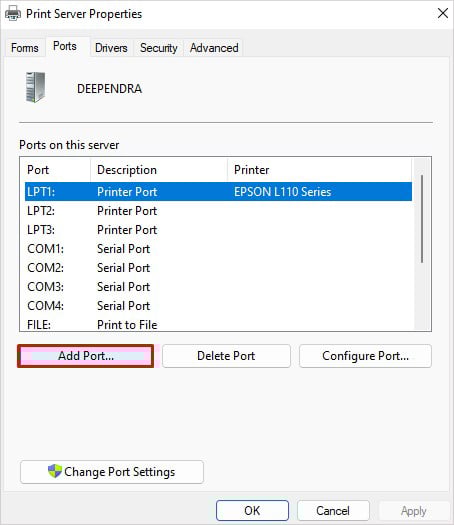Select COM1 serial port entry

(x=218, y=249)
